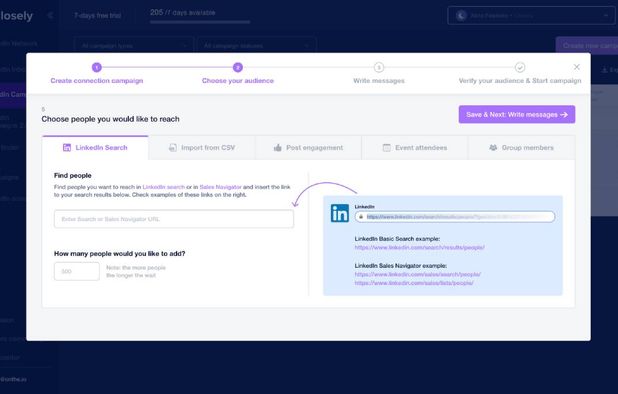
Task: Click the Post engagement thumbs-up icon
Action: coord(277,148)
